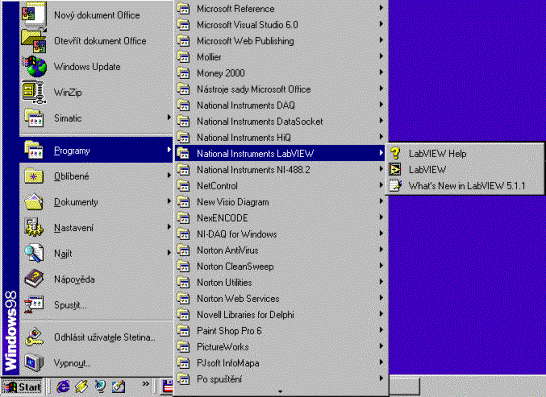Expand the Microsoft Reference submenu arrow
Screen dimensions: 546x397
[381, 8]
